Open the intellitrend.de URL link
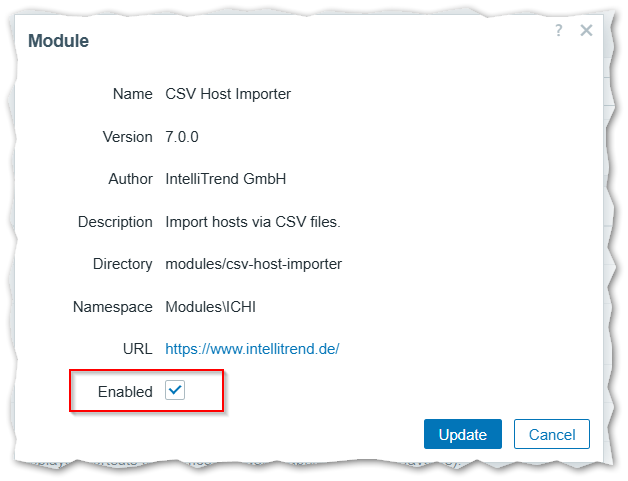Image resolution: width=628 pixels, height=481 pixels. coord(252,349)
